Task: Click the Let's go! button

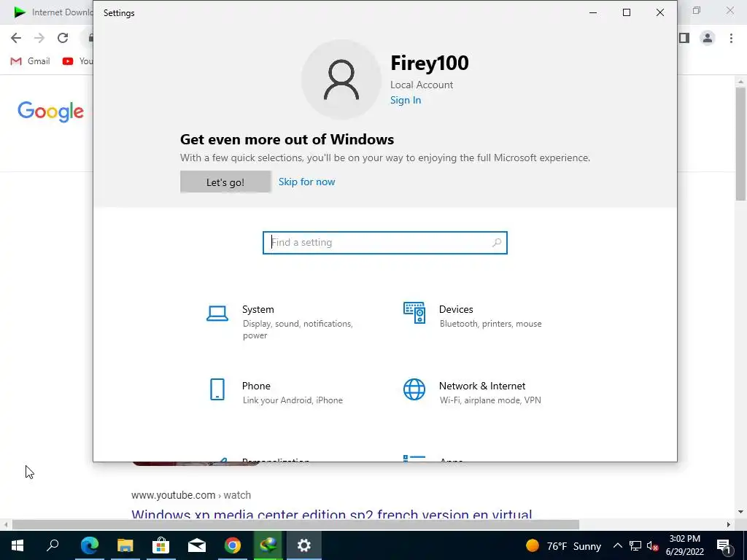Action: [x=225, y=182]
